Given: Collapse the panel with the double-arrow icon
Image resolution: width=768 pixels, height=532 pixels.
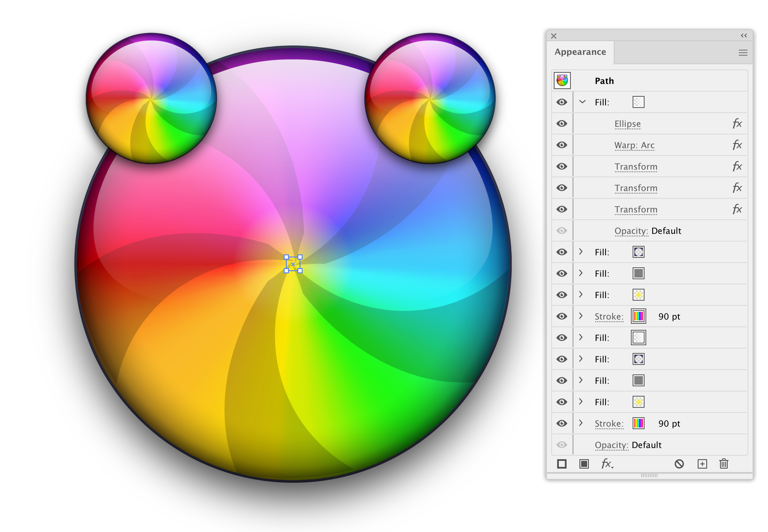Looking at the screenshot, I should pos(744,36).
